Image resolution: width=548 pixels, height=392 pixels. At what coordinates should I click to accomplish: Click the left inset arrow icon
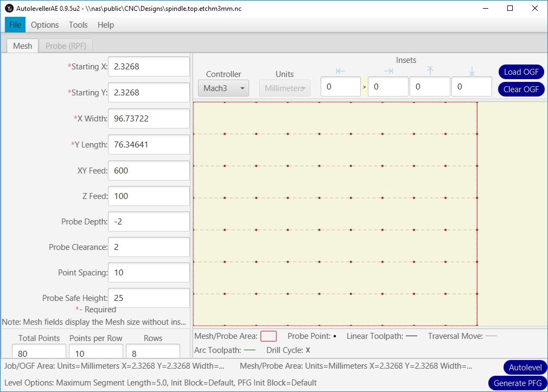coord(341,71)
